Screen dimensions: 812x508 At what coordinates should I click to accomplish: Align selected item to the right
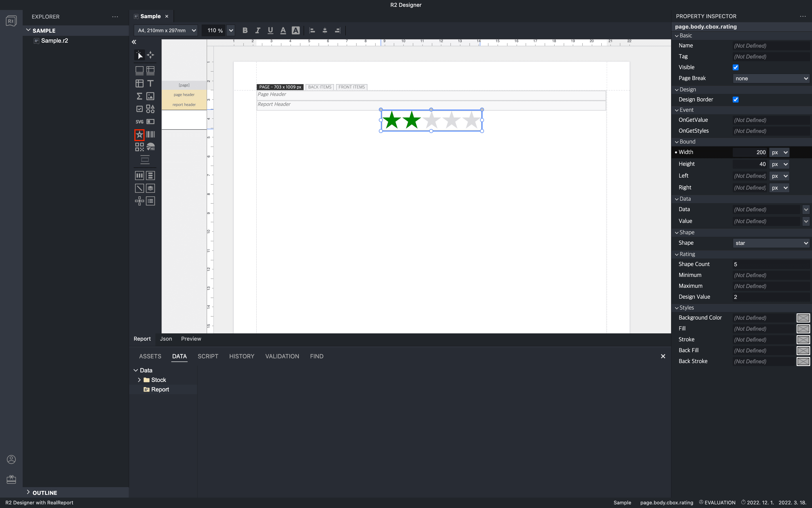click(x=338, y=31)
